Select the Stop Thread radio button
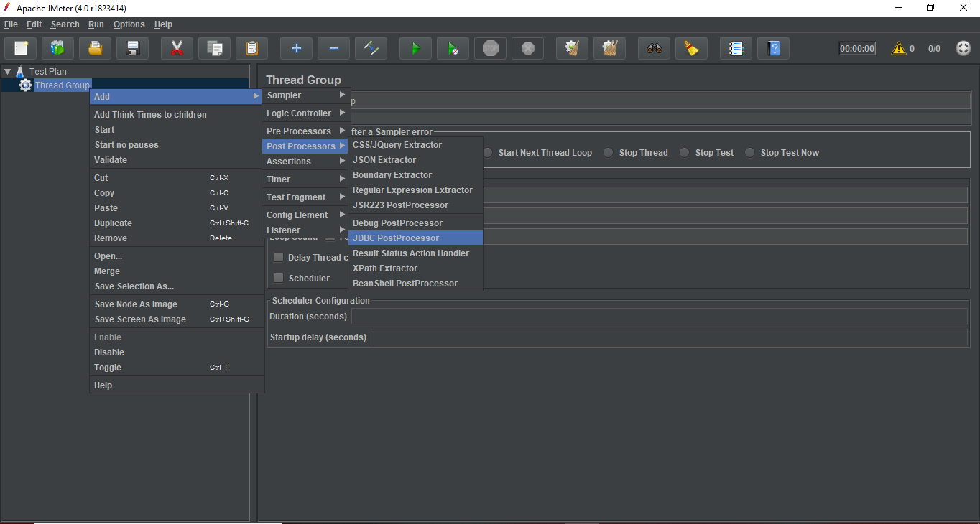Image resolution: width=980 pixels, height=524 pixels. [x=609, y=153]
